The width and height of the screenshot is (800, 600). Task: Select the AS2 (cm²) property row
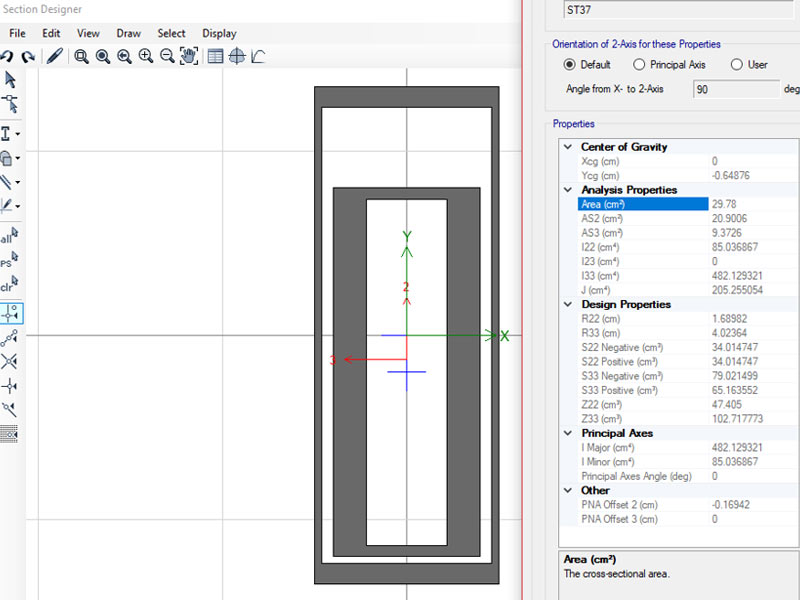pos(688,218)
